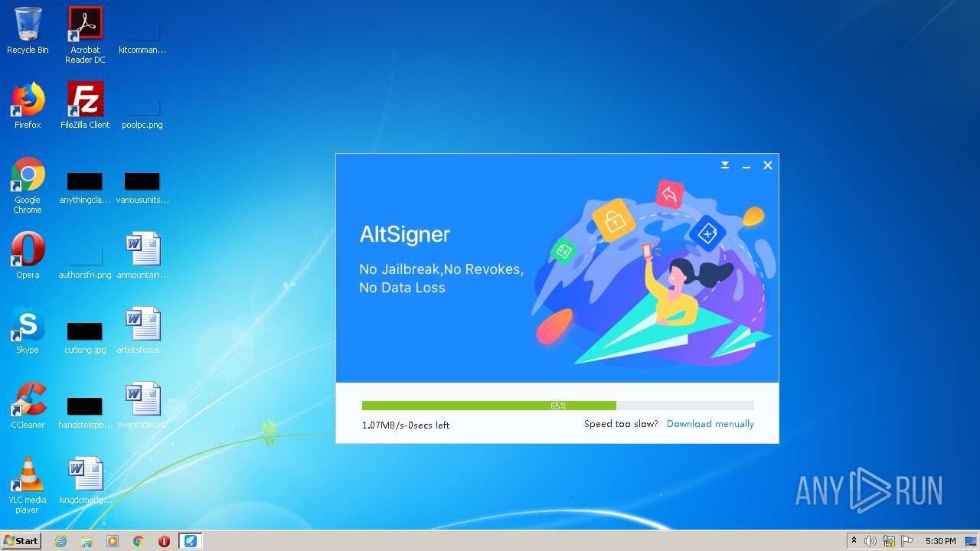Launch Acrobat Reader DC shortcut
The height and width of the screenshot is (551, 980).
85,34
